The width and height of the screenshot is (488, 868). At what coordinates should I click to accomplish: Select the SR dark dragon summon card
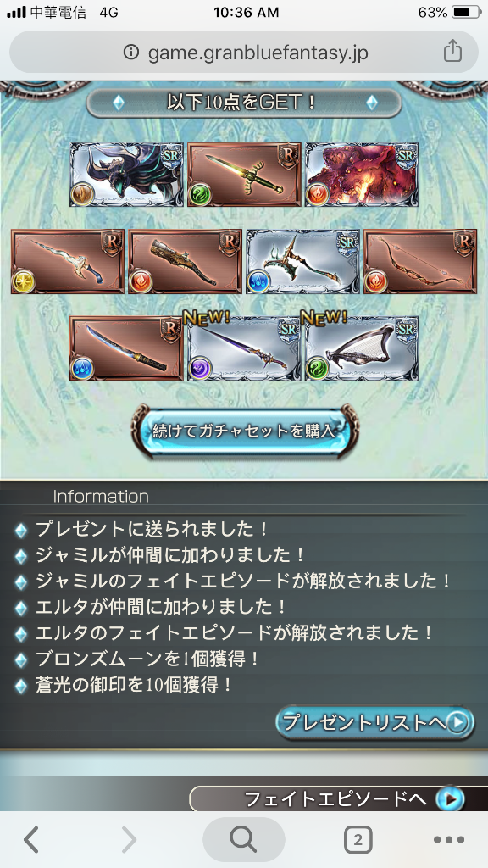(127, 175)
